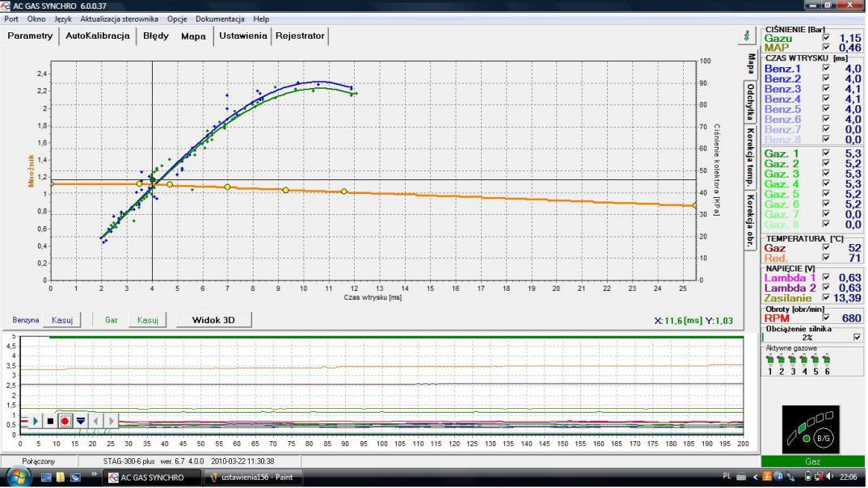Image resolution: width=868 pixels, height=488 pixels.
Task: Click the Widok 3D button
Action: pyautogui.click(x=213, y=320)
